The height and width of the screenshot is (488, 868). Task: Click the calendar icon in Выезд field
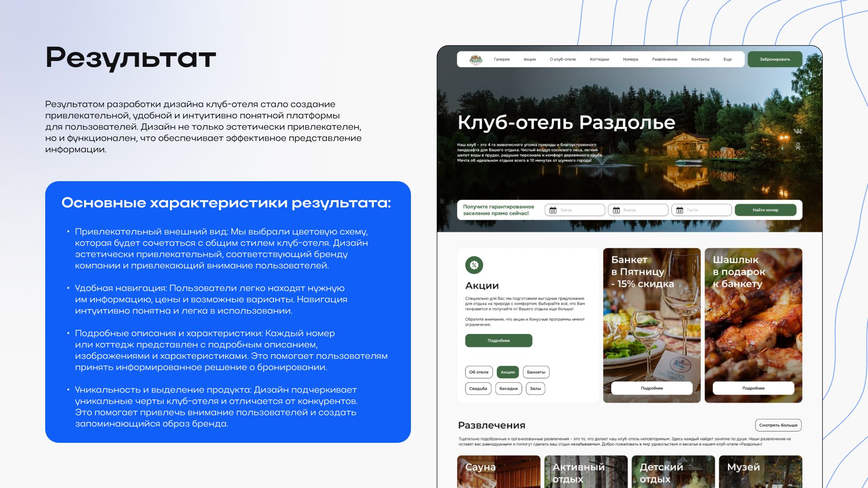pyautogui.click(x=616, y=210)
